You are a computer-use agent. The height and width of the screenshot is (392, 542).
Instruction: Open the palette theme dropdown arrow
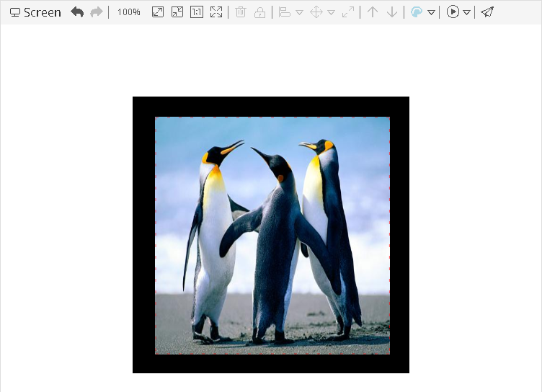[x=431, y=13]
